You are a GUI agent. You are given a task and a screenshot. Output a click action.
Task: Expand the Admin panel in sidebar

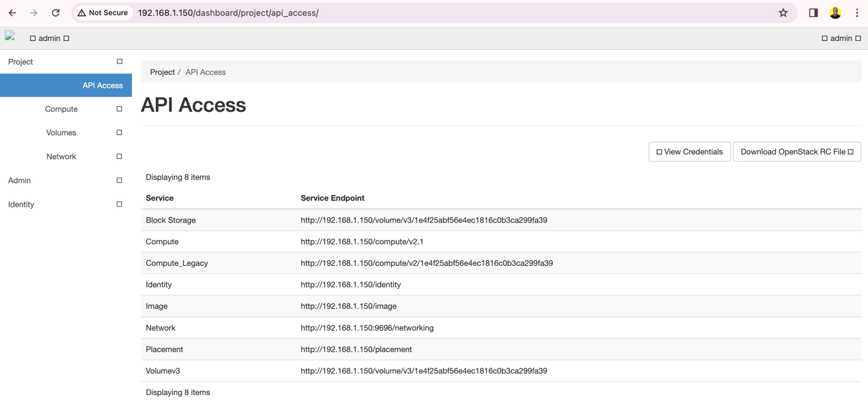pyautogui.click(x=19, y=180)
